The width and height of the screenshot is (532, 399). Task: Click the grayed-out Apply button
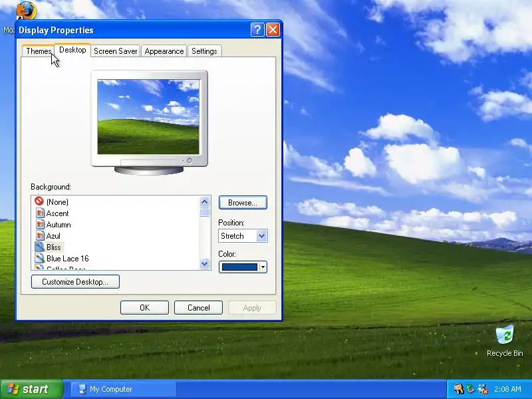[x=252, y=307]
